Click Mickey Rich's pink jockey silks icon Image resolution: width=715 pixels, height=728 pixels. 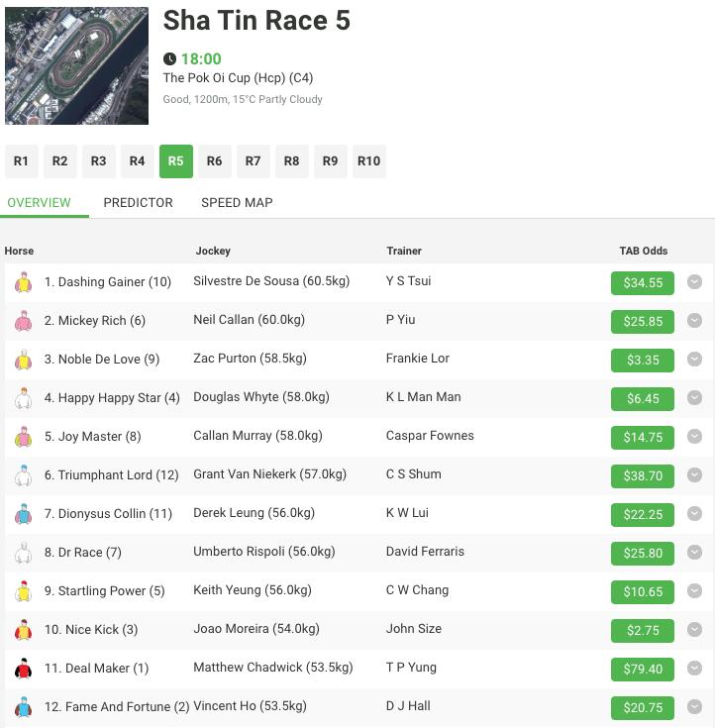(23, 321)
